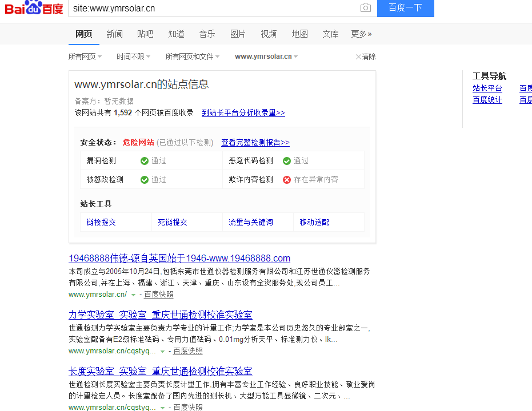Click the Baidu logo
This screenshot has height=411, width=532.
click(x=33, y=9)
